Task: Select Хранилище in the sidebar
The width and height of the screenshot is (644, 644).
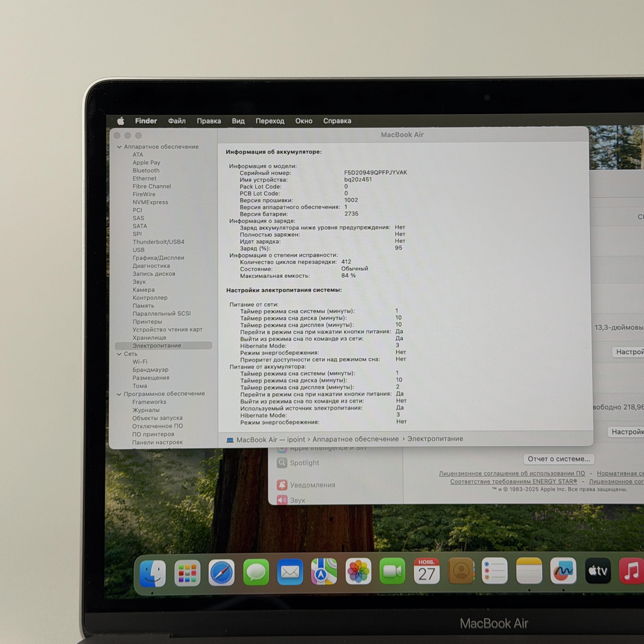Action: pyautogui.click(x=149, y=338)
